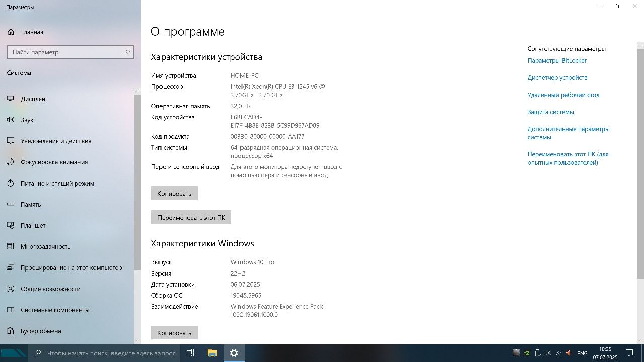The width and height of the screenshot is (644, 362).
Task: Click the sidebar scrollbar up arrow
Action: point(137,91)
